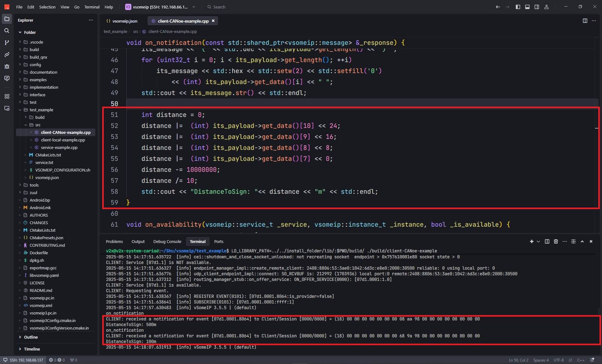
Task: Add a new terminal with plus icon
Action: pyautogui.click(x=531, y=241)
